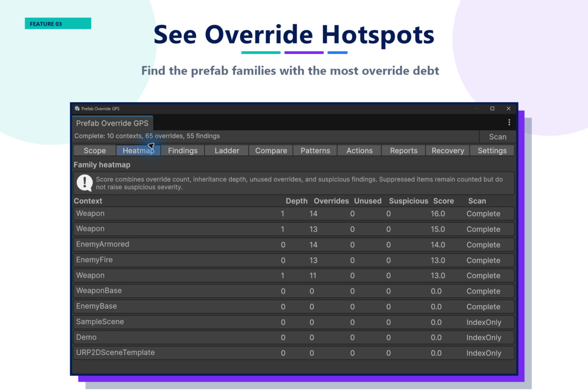
Task: Open the Findings tab
Action: pos(183,150)
